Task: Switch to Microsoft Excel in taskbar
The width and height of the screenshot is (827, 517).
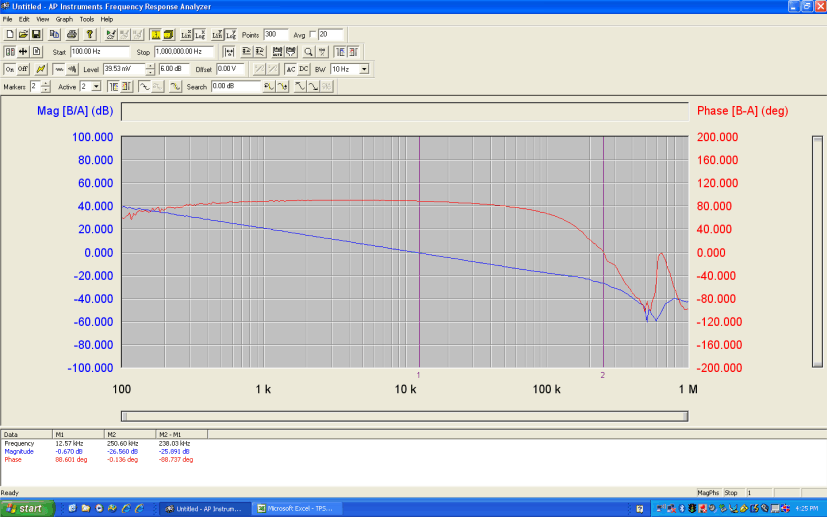Action: point(293,508)
